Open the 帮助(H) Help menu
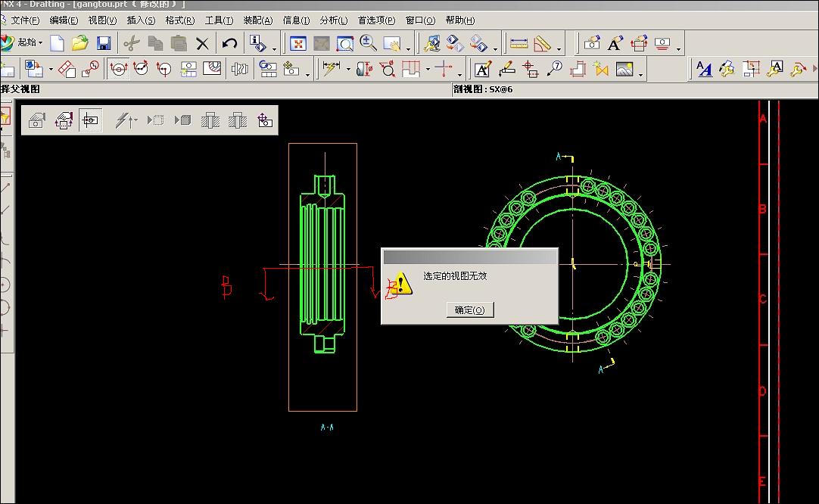This screenshot has height=504, width=819. (460, 20)
